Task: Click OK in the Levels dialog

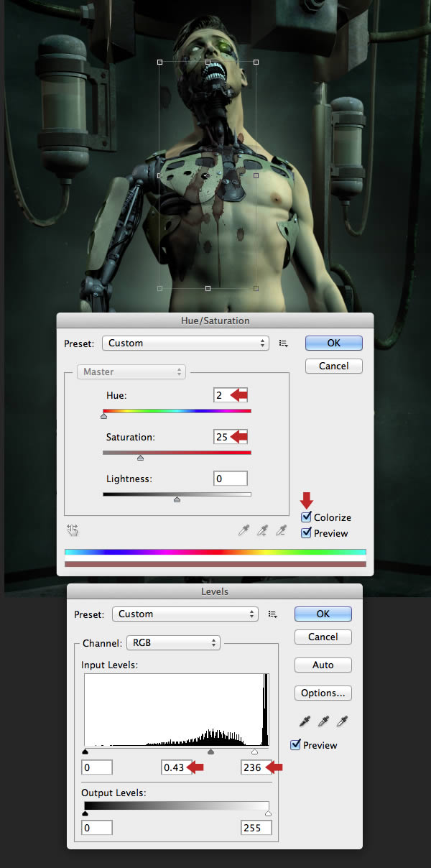Action: pos(323,614)
